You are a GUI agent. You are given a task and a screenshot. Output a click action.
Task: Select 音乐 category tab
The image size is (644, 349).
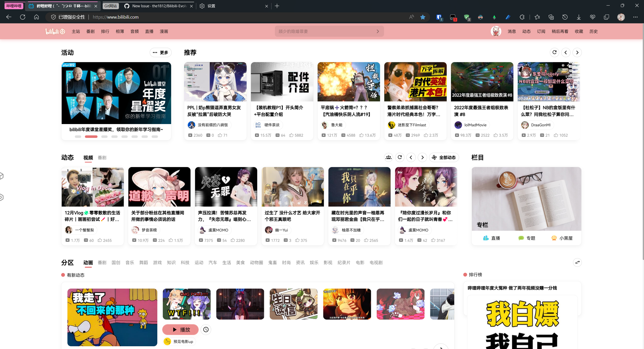pos(130,262)
